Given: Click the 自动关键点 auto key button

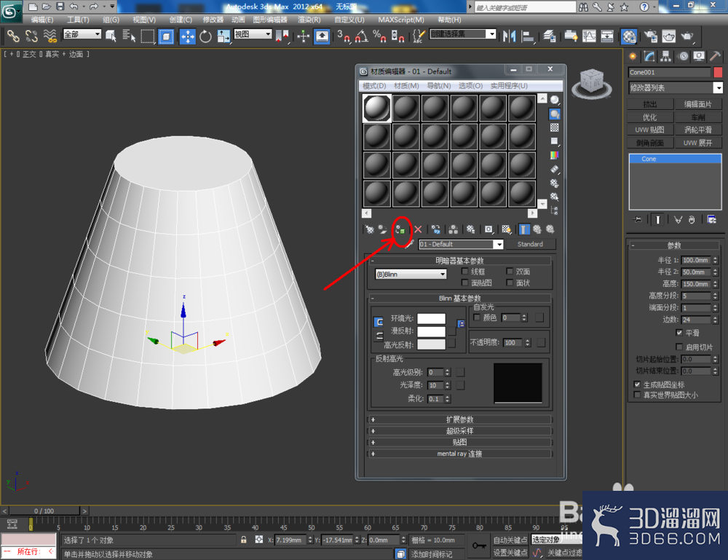Looking at the screenshot, I should [510, 540].
